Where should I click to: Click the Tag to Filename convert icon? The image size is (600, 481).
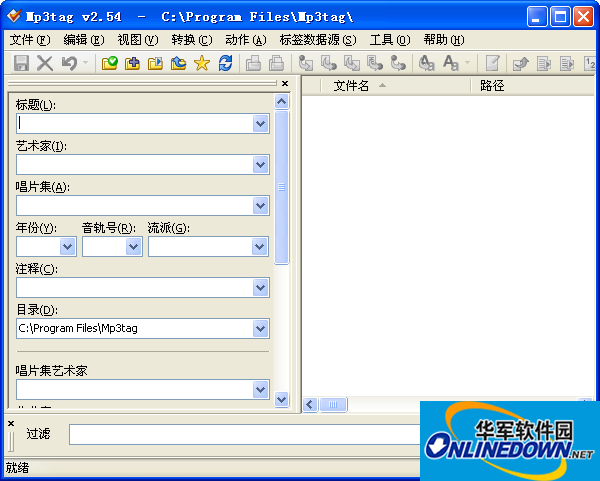pyautogui.click(x=305, y=63)
